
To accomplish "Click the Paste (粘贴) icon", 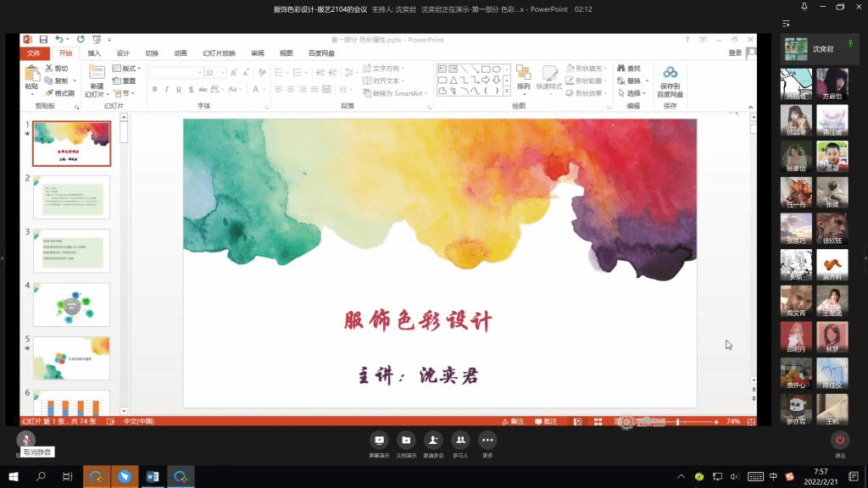I will click(31, 75).
